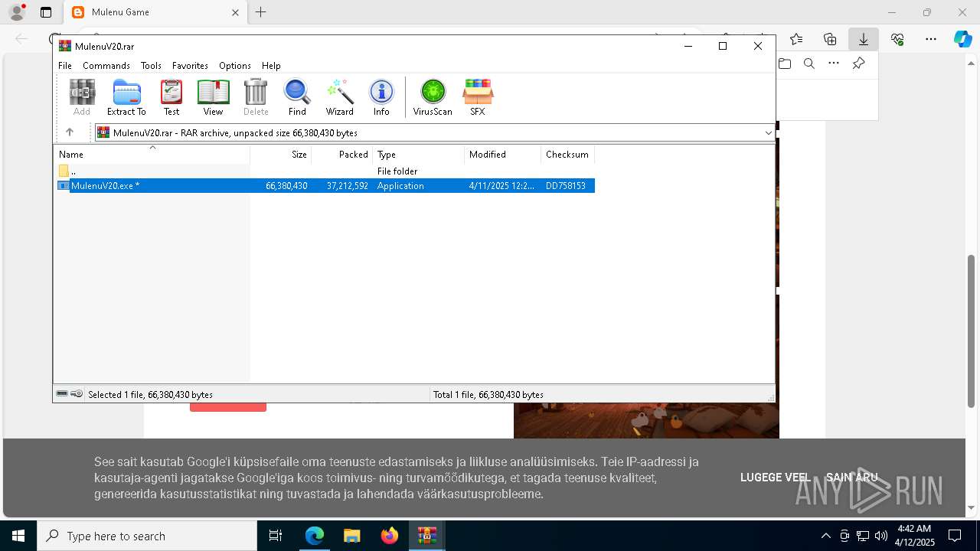Click the drive icon in WinRAR status bar
The width and height of the screenshot is (980, 551).
62,393
